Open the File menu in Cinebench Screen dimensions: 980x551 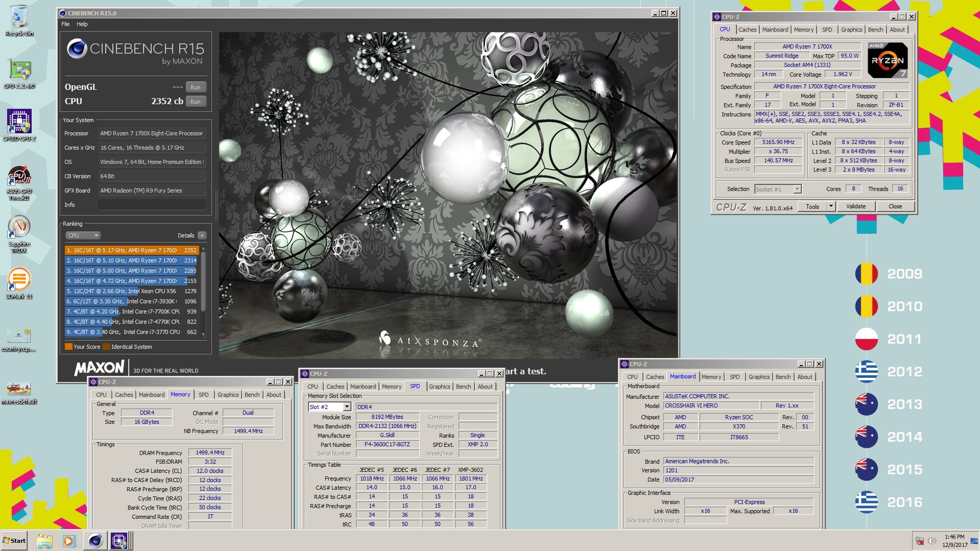click(65, 24)
